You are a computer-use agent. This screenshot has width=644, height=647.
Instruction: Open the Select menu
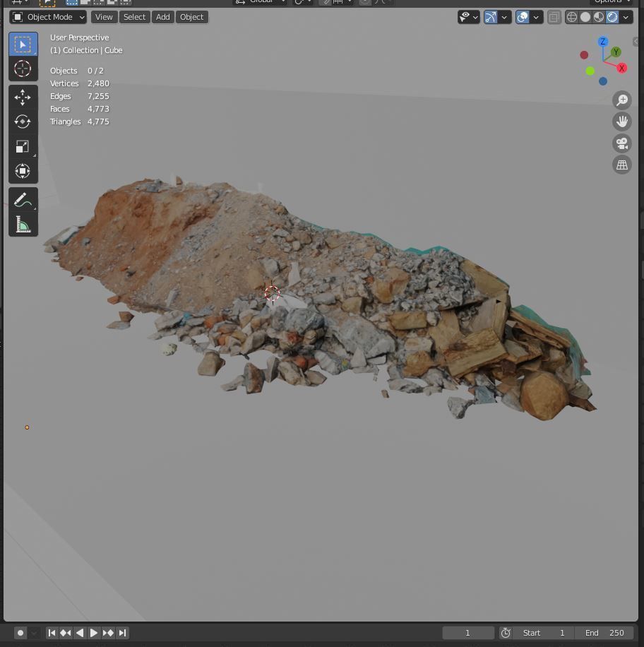[134, 17]
